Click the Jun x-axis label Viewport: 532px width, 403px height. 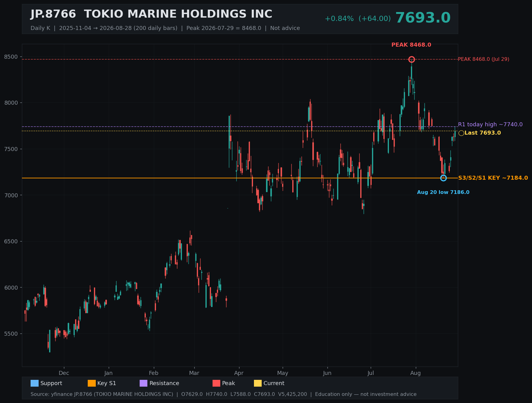pyautogui.click(x=327, y=373)
